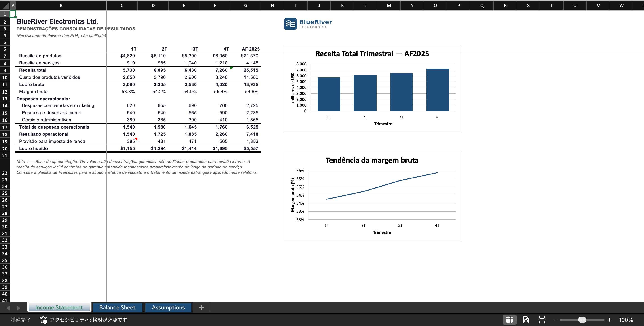The image size is (644, 326).
Task: Select the 'Lucro bruto' label cell
Action: coord(61,84)
